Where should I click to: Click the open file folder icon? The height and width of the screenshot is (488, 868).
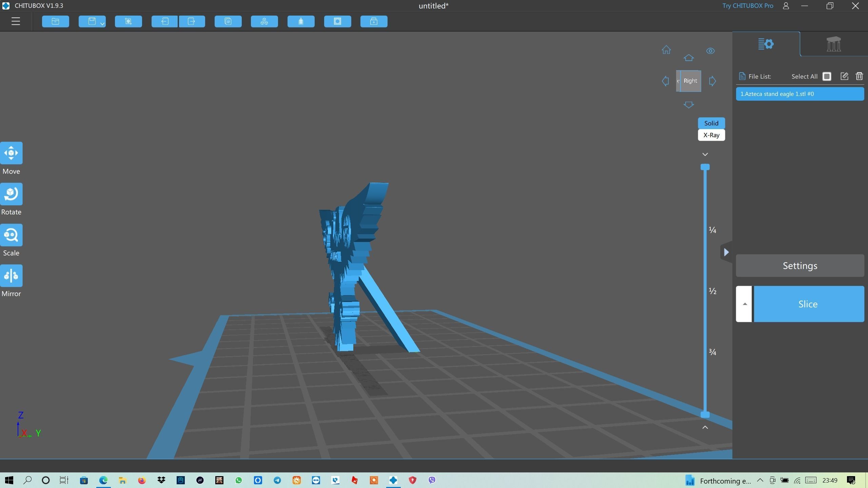(56, 21)
